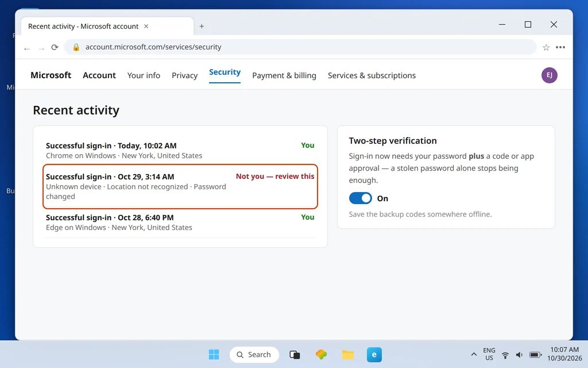Open File Explorer from the taskbar

point(347,354)
